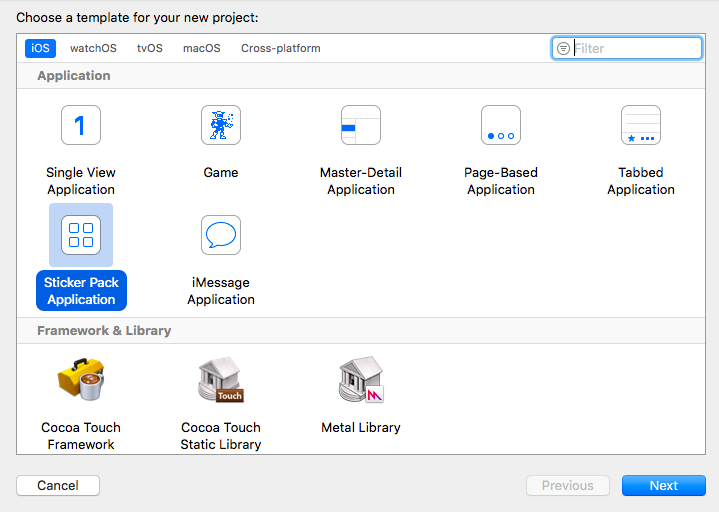Click the Next button
The height and width of the screenshot is (512, 719).
click(x=664, y=485)
